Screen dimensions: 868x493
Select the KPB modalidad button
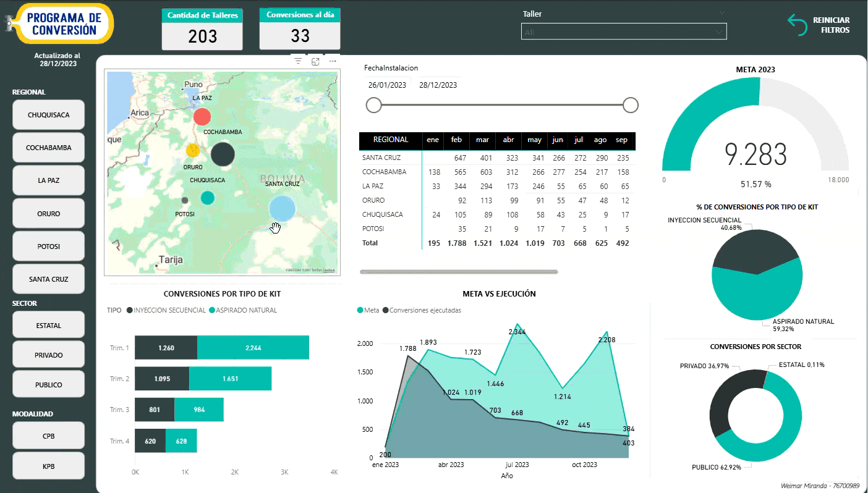49,466
